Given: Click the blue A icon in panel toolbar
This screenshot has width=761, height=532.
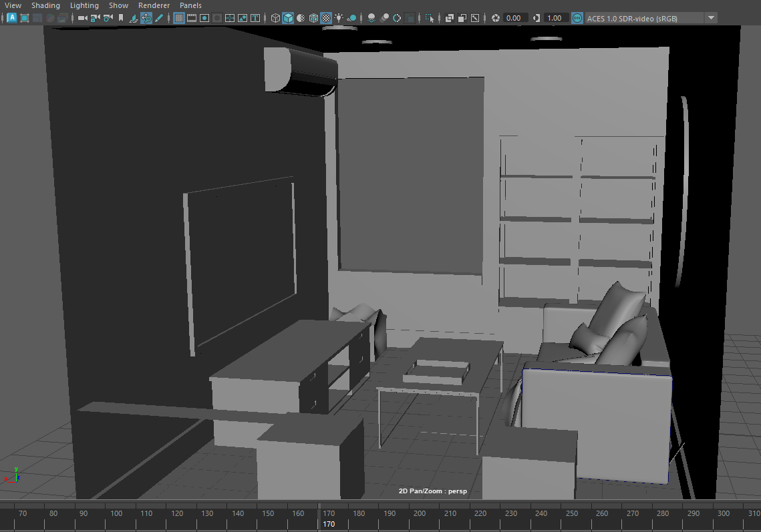Looking at the screenshot, I should pyautogui.click(x=11, y=18).
